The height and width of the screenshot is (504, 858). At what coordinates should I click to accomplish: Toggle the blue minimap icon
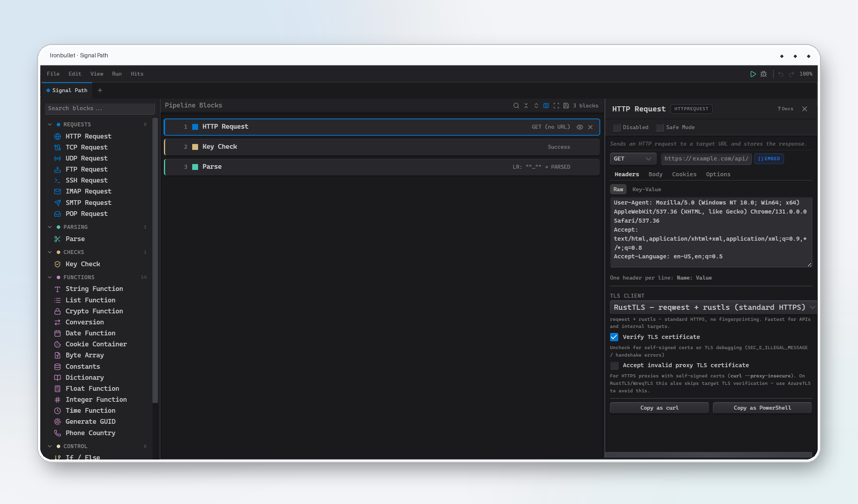coord(546,106)
